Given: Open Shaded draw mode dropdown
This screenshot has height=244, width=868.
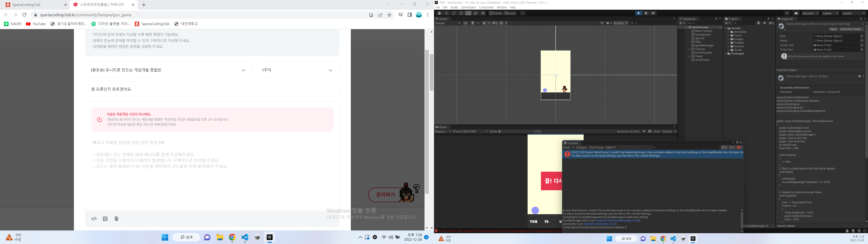Looking at the screenshot, I should [x=448, y=23].
